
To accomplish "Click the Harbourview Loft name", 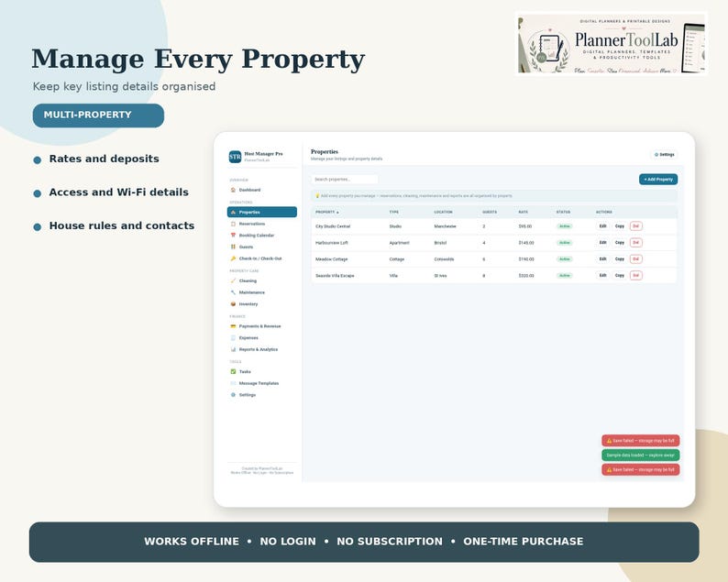I will point(332,243).
